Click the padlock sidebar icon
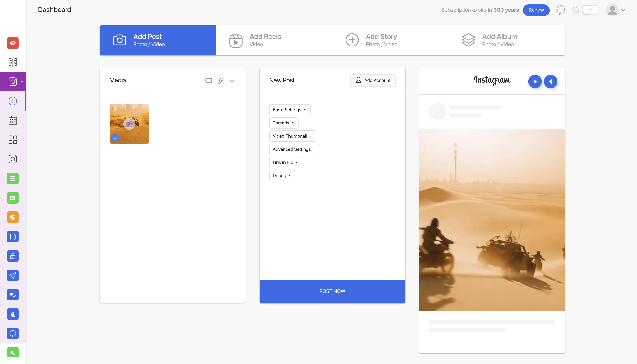Image resolution: width=637 pixels, height=364 pixels. 13,256
